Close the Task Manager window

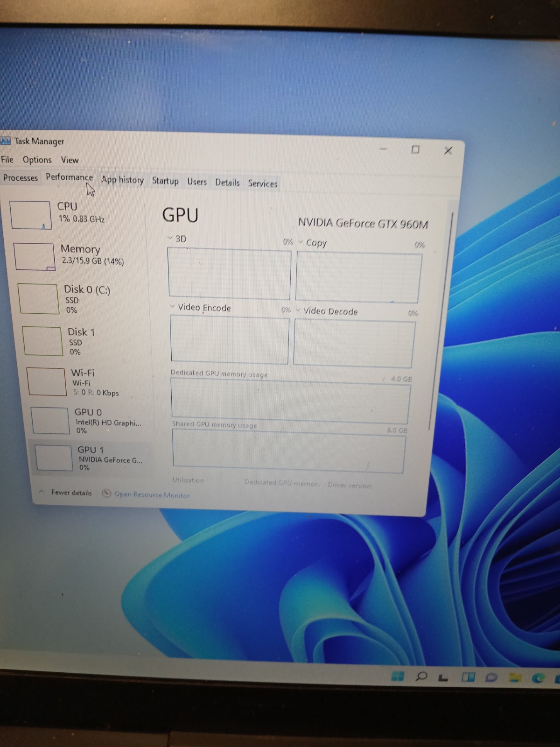tap(448, 150)
